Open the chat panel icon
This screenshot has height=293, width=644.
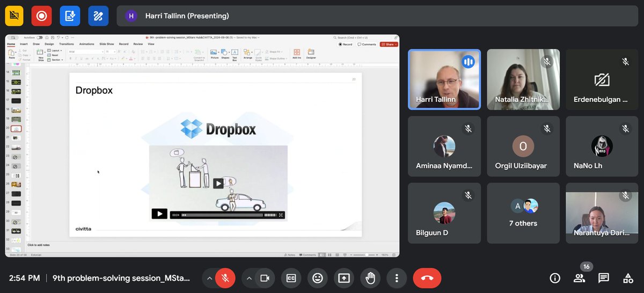point(604,278)
